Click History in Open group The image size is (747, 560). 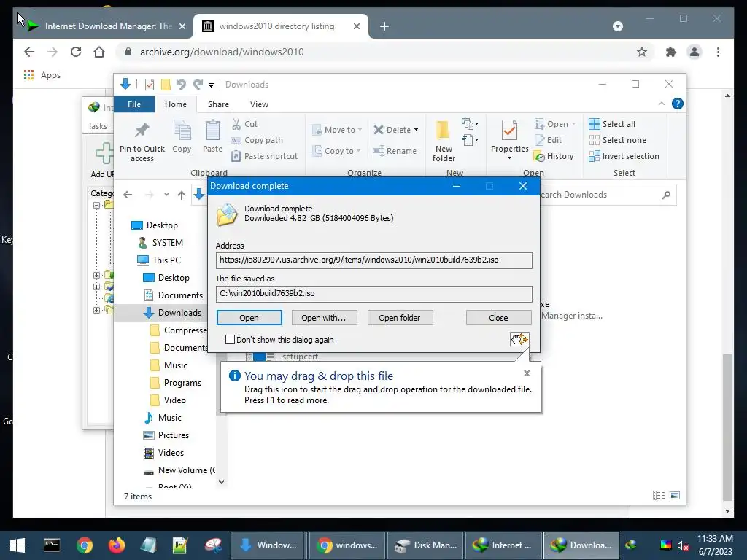pyautogui.click(x=554, y=156)
